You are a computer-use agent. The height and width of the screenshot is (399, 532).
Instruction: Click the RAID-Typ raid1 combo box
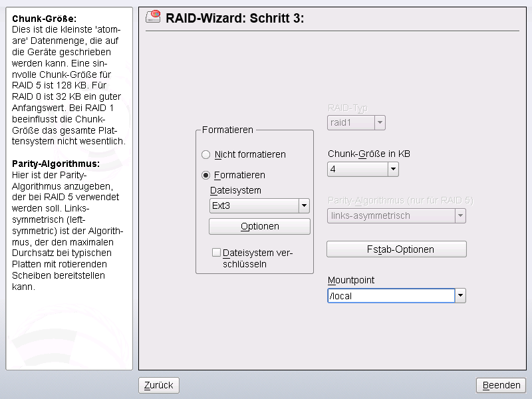click(356, 122)
